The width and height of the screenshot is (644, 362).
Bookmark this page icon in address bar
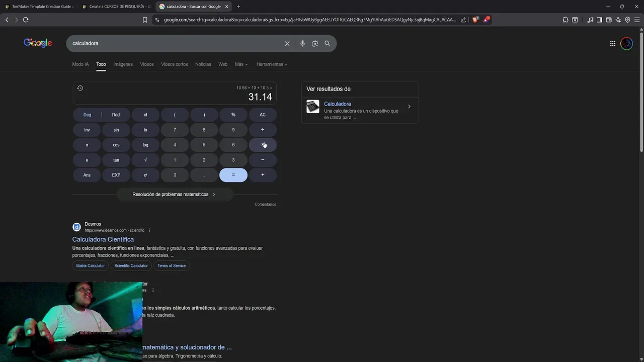tap(145, 20)
